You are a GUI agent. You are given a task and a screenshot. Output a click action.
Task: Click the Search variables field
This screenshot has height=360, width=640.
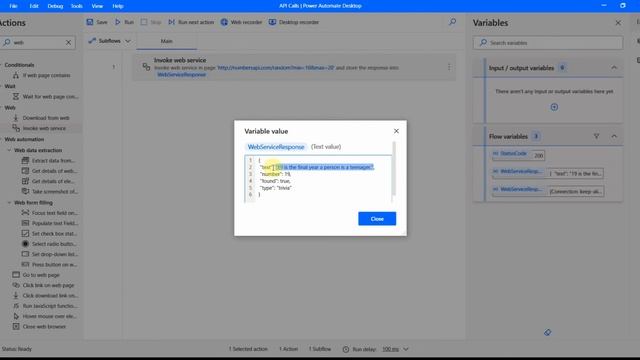click(x=548, y=43)
